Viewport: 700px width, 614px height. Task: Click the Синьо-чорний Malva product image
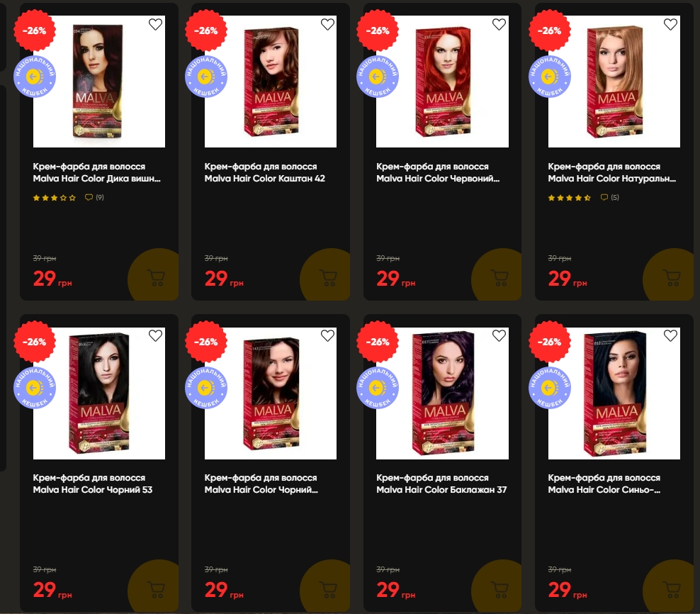[614, 393]
